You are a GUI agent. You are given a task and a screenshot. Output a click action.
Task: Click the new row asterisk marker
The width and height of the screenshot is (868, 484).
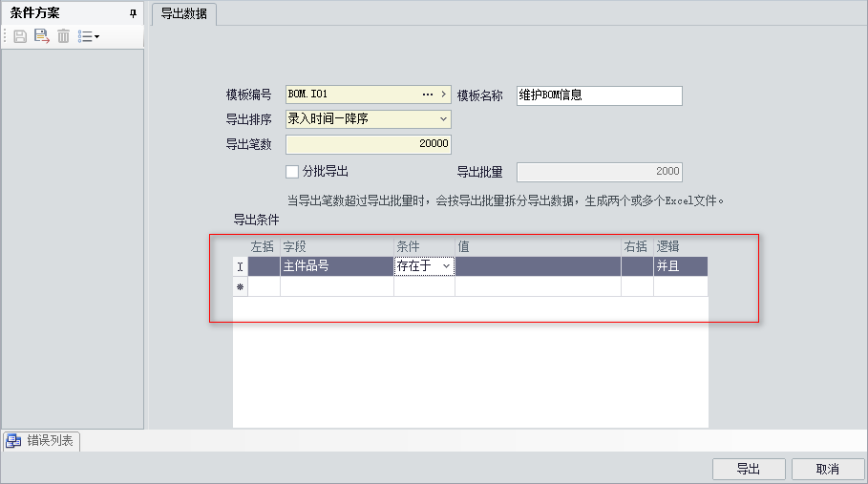[x=241, y=286]
